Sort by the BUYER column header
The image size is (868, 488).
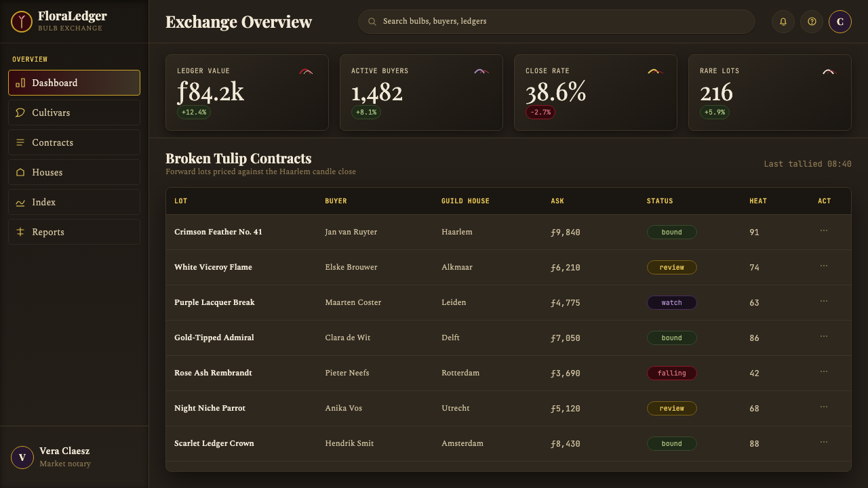336,201
